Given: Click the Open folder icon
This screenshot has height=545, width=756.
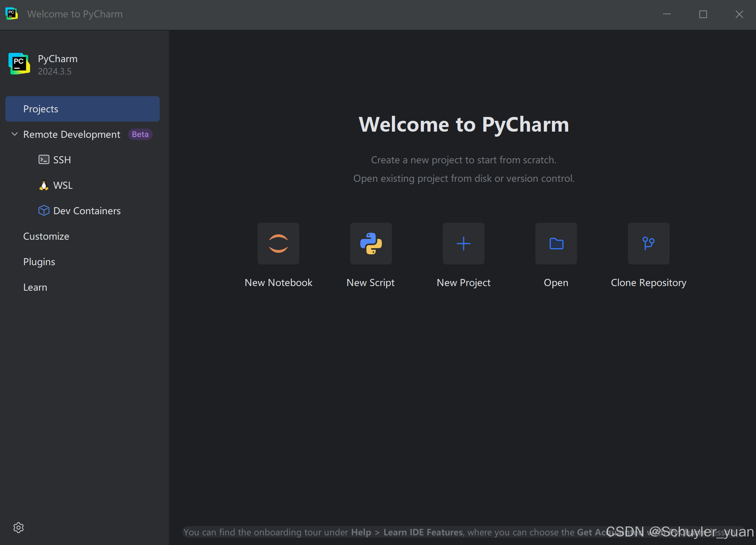Looking at the screenshot, I should pos(556,244).
